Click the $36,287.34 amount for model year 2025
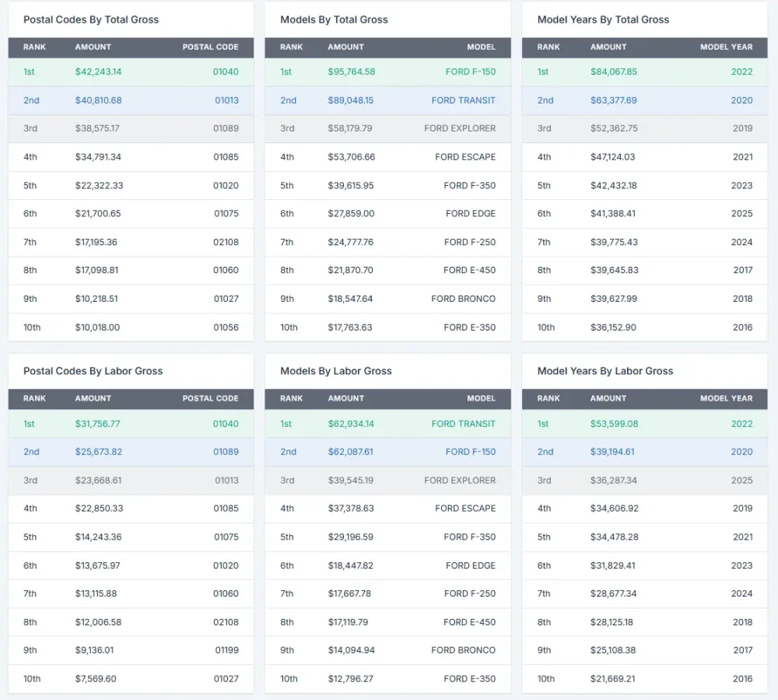The height and width of the screenshot is (700, 778). click(613, 481)
